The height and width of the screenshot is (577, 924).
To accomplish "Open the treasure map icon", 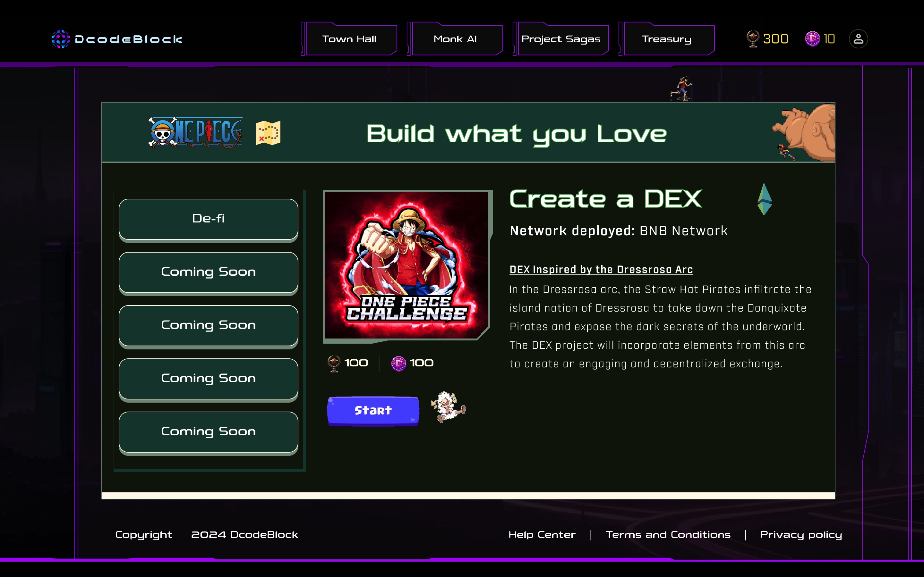I will 268,133.
